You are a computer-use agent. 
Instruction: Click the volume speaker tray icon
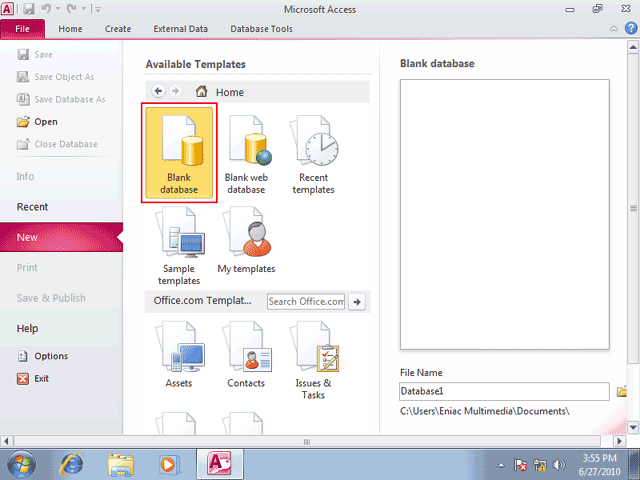point(559,465)
